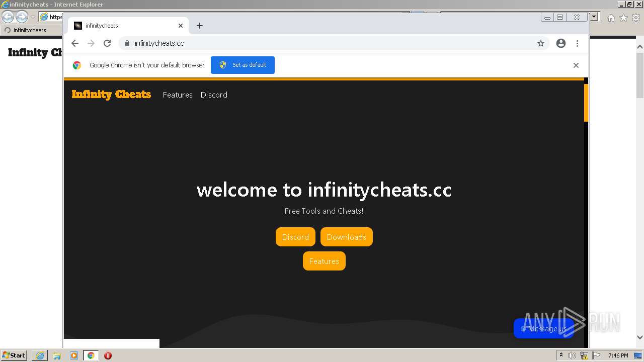Click Set as default button
The image size is (644, 362).
click(x=243, y=65)
